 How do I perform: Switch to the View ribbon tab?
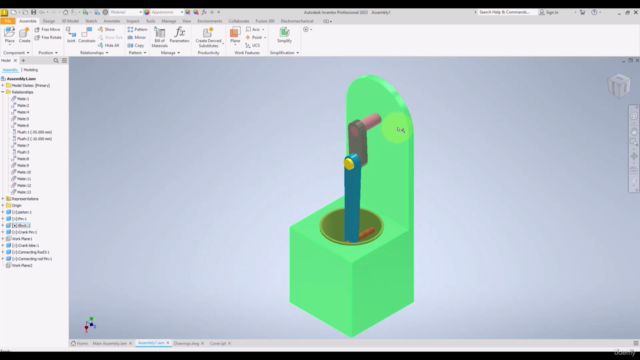(187, 21)
